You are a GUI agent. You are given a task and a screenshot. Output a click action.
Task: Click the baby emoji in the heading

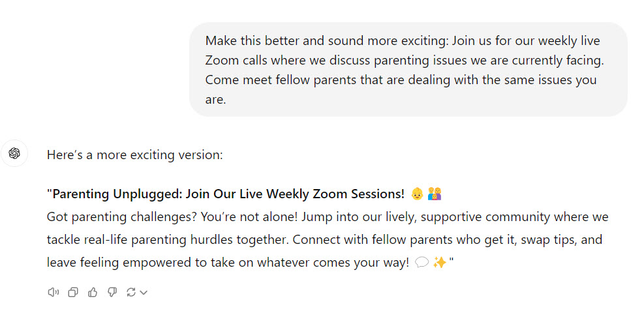pyautogui.click(x=417, y=194)
